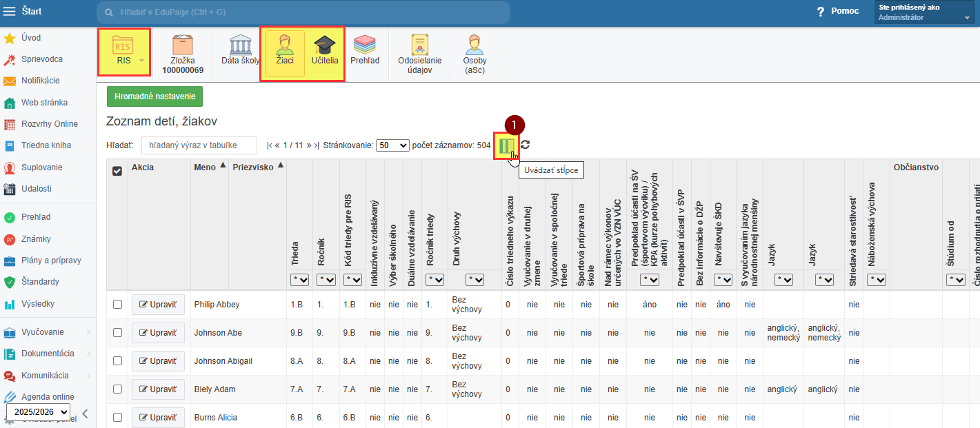Open Triedna kniha in sidebar menu
Image resolution: width=980 pixels, height=428 pixels.
(46, 145)
